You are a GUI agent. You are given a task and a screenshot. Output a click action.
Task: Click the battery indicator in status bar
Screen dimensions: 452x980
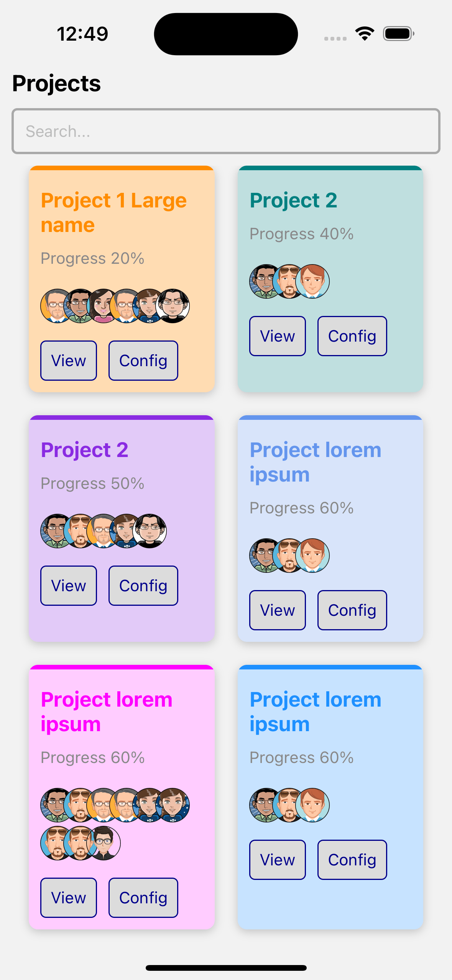point(398,33)
